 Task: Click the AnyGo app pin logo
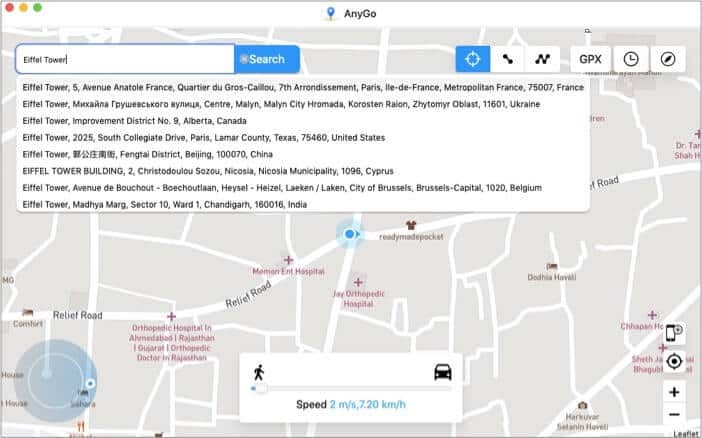click(330, 13)
